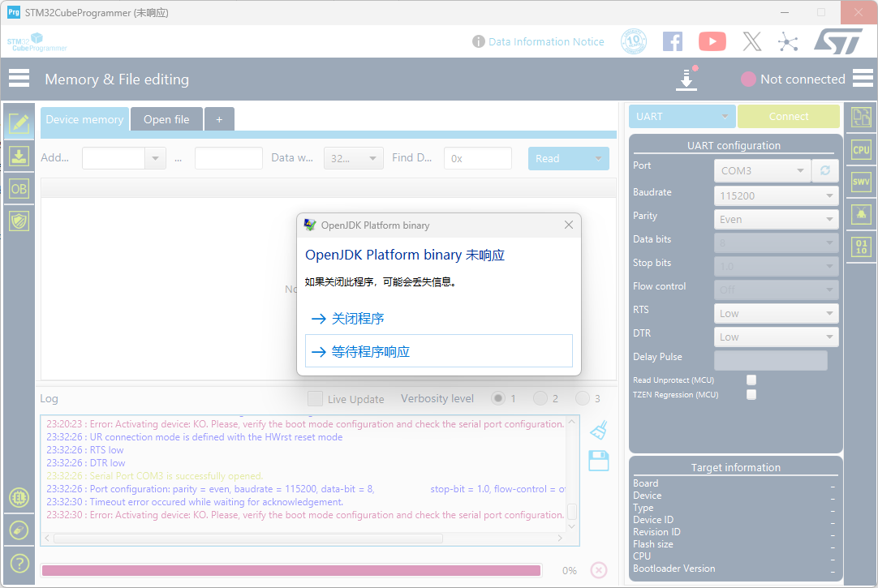Click the ST logo

click(x=839, y=41)
